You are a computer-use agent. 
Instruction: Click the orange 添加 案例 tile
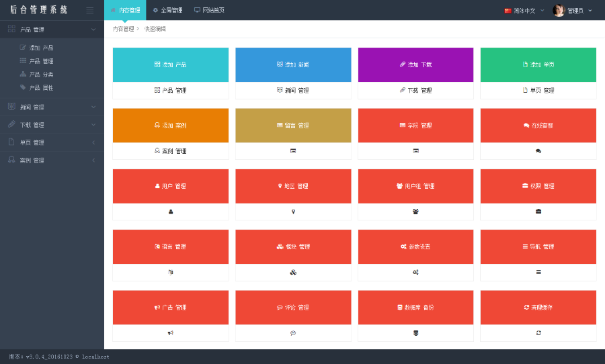tap(171, 126)
